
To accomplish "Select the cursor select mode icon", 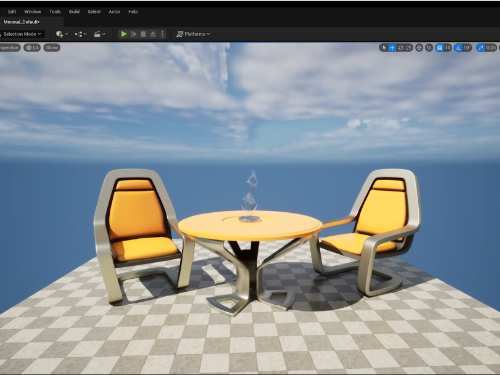I will click(x=384, y=48).
